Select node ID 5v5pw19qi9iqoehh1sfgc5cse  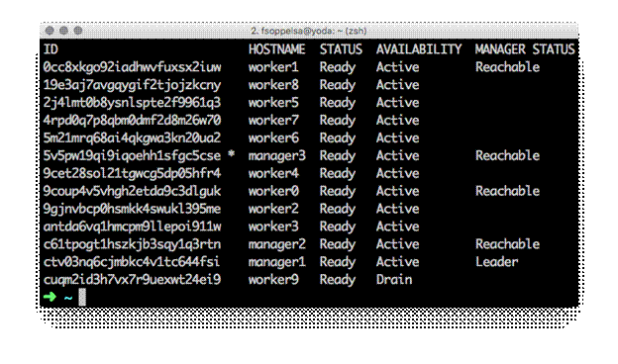(x=133, y=156)
